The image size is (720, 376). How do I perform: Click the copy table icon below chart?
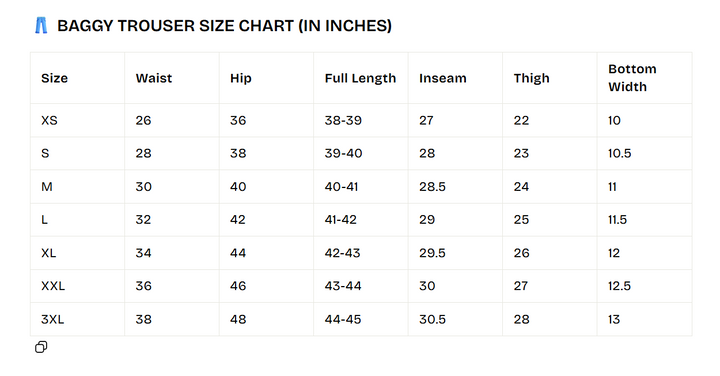(x=41, y=347)
